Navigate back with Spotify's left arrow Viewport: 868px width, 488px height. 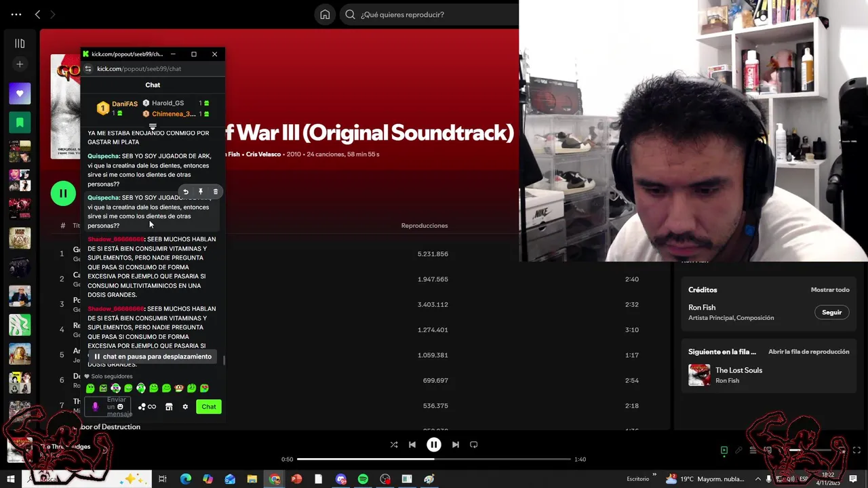[37, 14]
